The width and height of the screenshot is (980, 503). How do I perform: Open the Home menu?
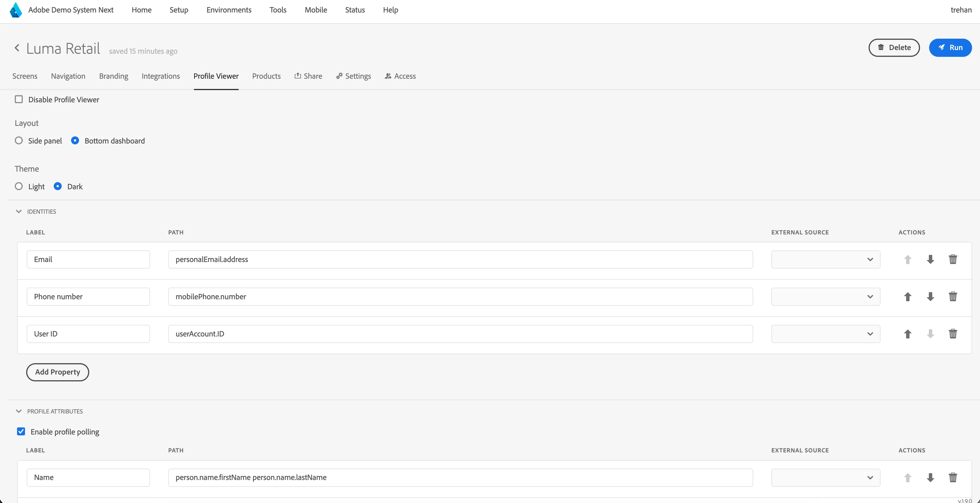pos(142,10)
